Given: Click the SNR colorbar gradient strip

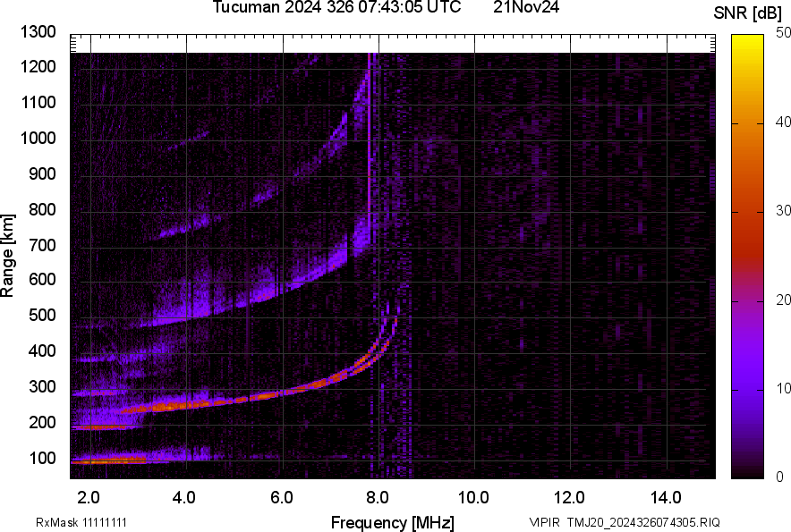Looking at the screenshot, I should pyautogui.click(x=748, y=257).
